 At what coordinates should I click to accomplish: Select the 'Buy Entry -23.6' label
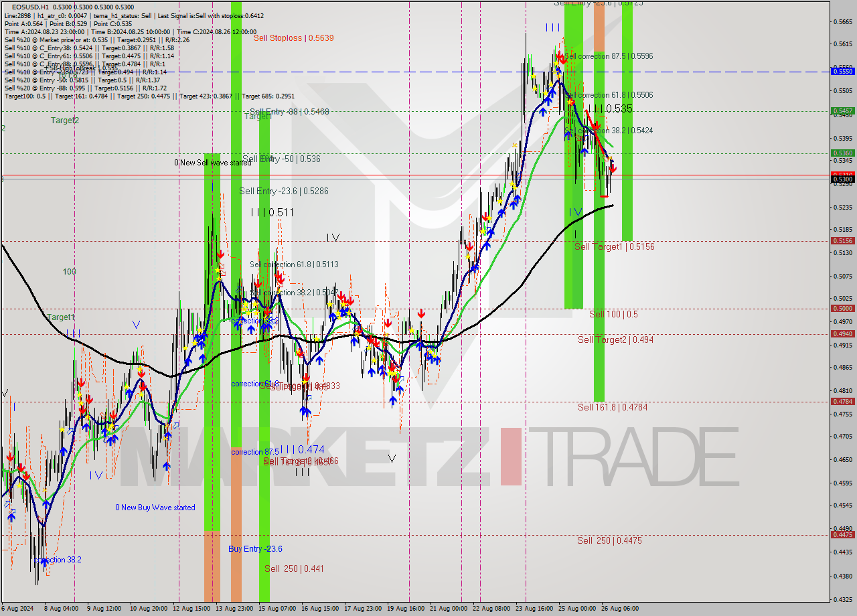click(x=255, y=549)
